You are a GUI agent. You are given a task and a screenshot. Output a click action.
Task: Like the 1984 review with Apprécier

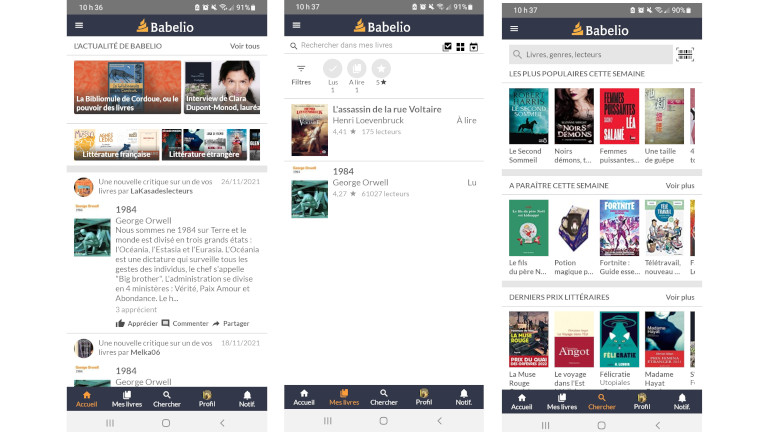(x=137, y=323)
